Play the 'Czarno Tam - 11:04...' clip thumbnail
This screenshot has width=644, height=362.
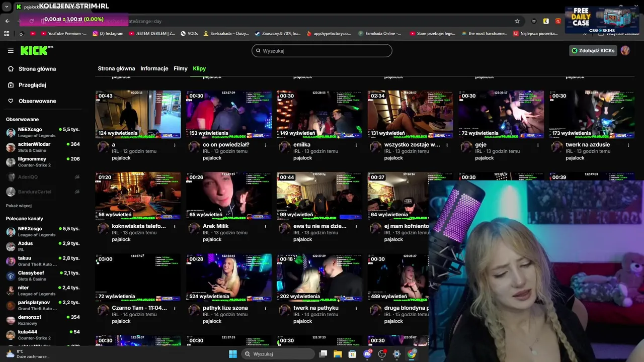pyautogui.click(x=138, y=278)
